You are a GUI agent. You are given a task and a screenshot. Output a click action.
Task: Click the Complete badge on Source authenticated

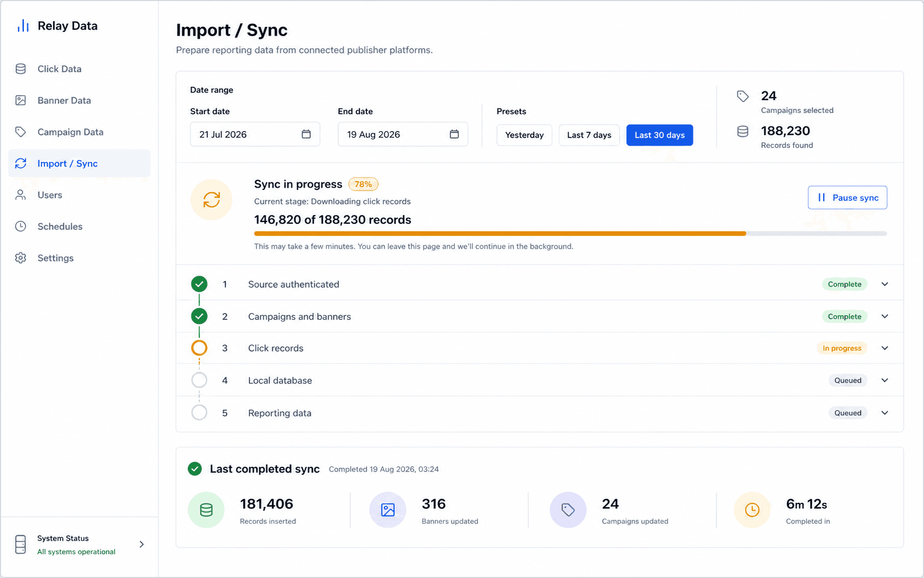pos(844,284)
